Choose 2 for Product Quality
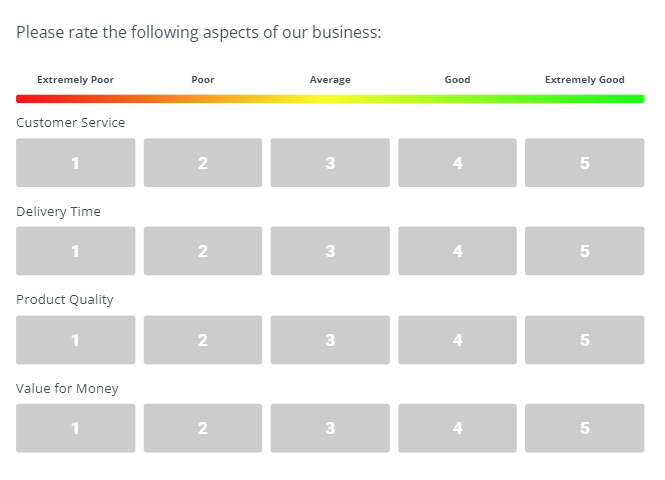 pos(203,340)
